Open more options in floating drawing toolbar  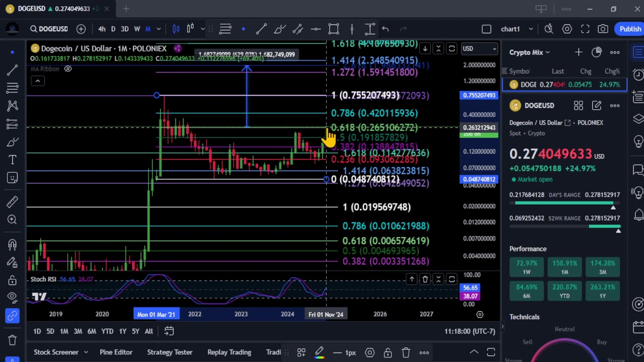click(424, 352)
